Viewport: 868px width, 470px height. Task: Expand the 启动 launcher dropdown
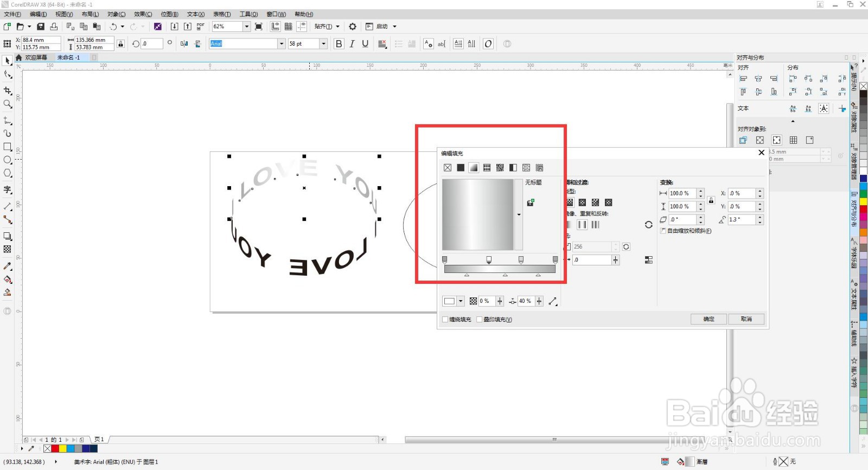coord(394,27)
